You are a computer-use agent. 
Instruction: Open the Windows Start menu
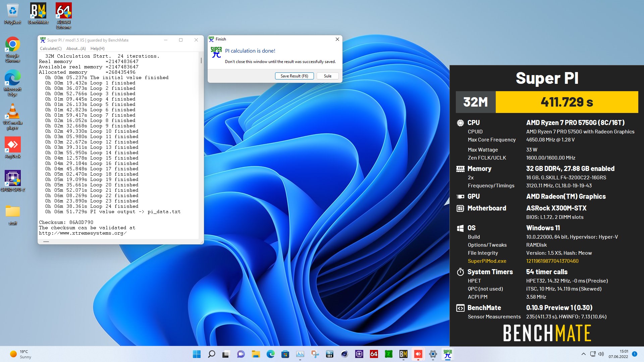(x=197, y=354)
